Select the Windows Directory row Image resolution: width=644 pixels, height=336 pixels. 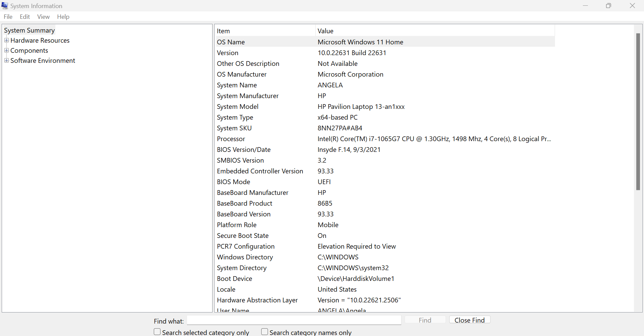(x=385, y=257)
